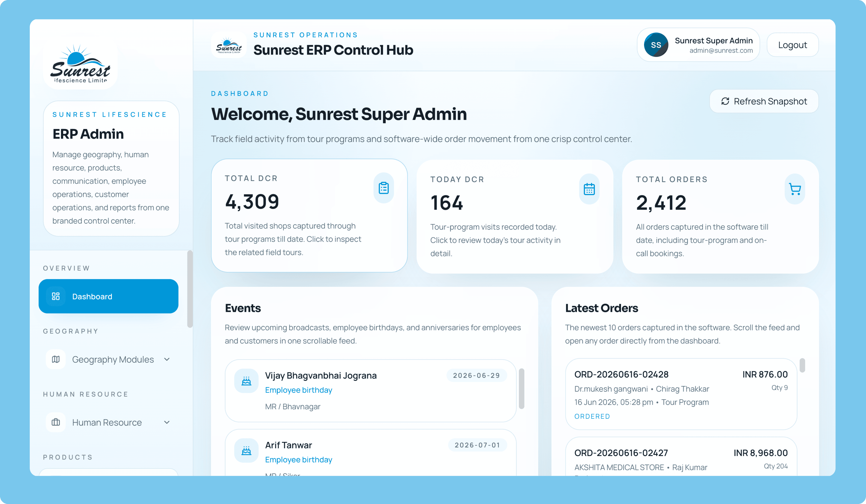The height and width of the screenshot is (504, 866).
Task: Click the sidebar navigation scrollbar
Action: [x=190, y=289]
